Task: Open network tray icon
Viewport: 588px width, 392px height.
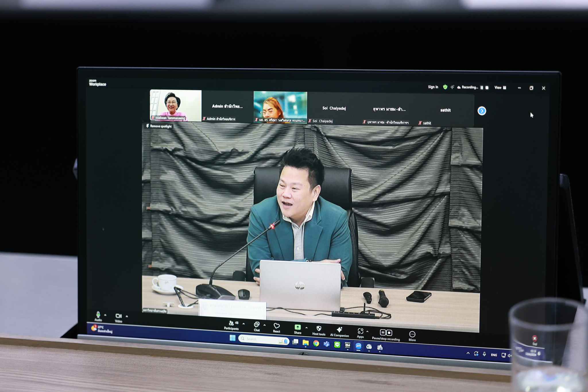Action: pos(504,355)
